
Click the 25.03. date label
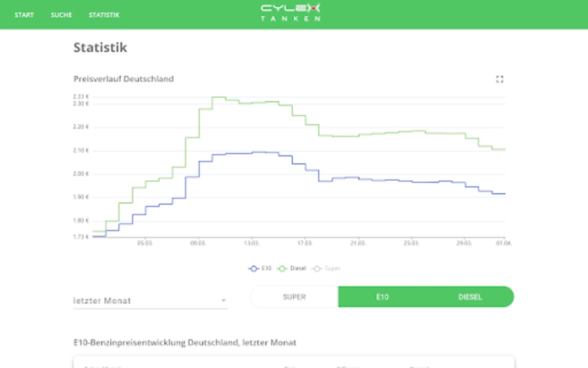coord(412,243)
